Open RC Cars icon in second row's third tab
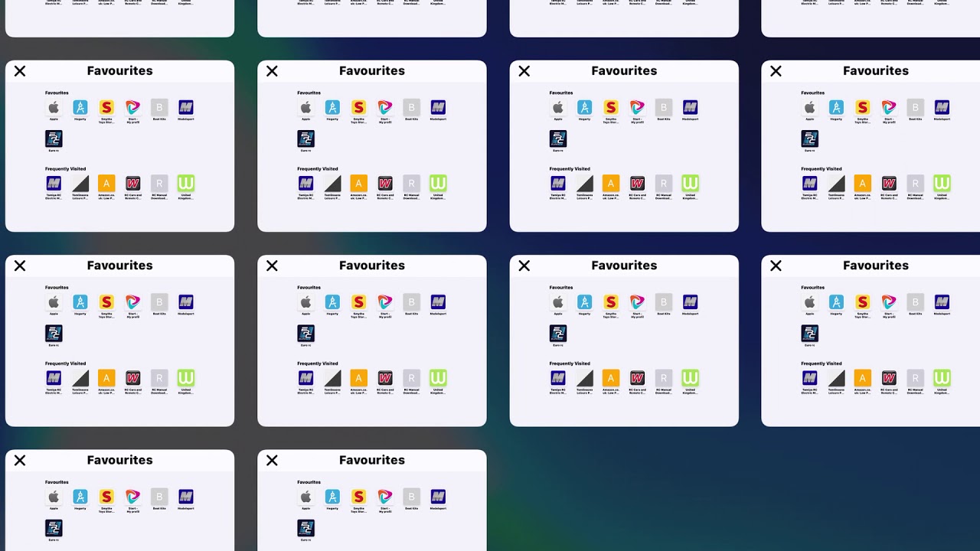 (637, 183)
